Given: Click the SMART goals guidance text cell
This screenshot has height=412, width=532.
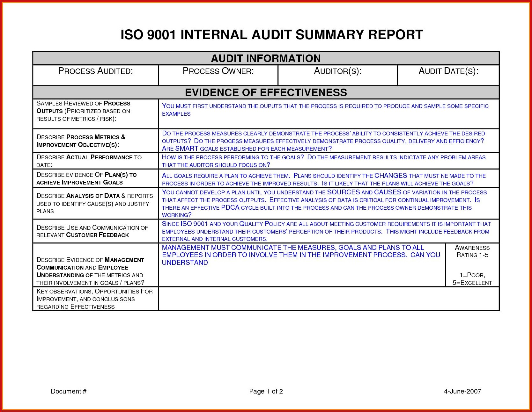Looking at the screenshot, I should [x=329, y=141].
